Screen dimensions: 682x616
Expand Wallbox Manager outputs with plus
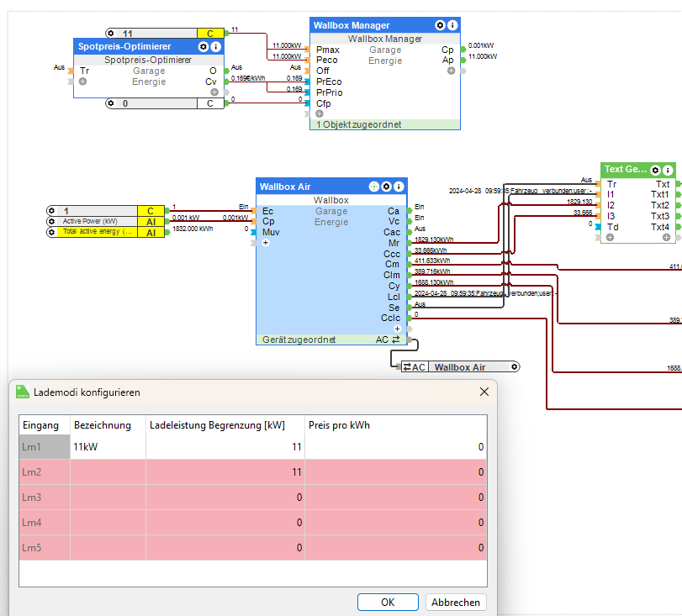click(452, 71)
